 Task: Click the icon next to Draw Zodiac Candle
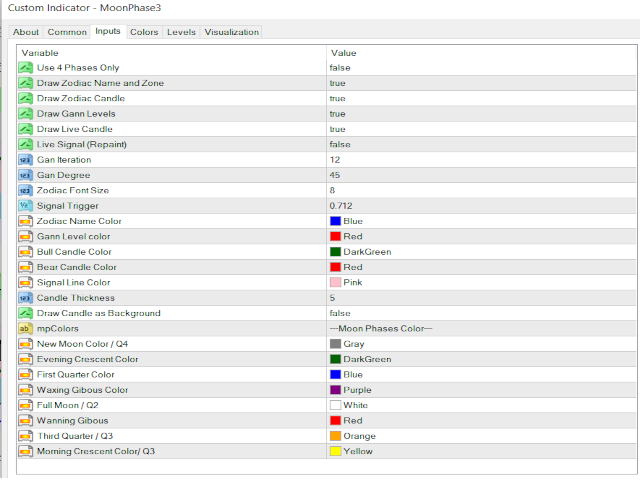(x=25, y=98)
